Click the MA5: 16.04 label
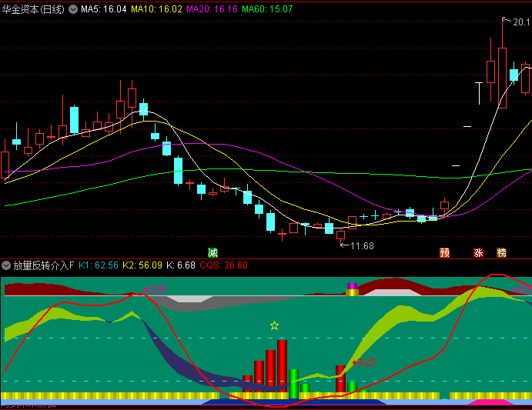532x410 pixels. point(104,9)
